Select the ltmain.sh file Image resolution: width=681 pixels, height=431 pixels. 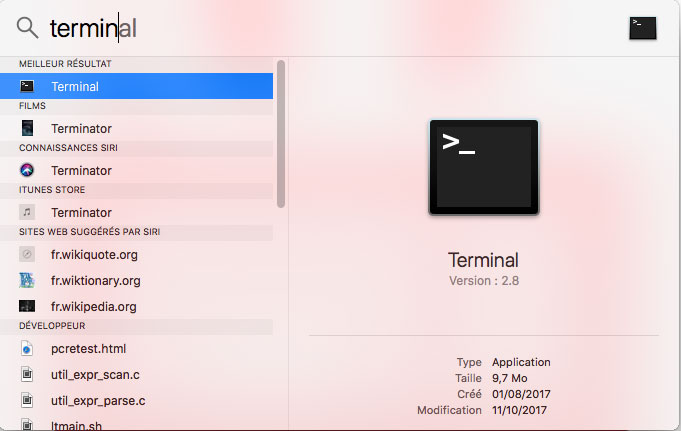coord(136,424)
